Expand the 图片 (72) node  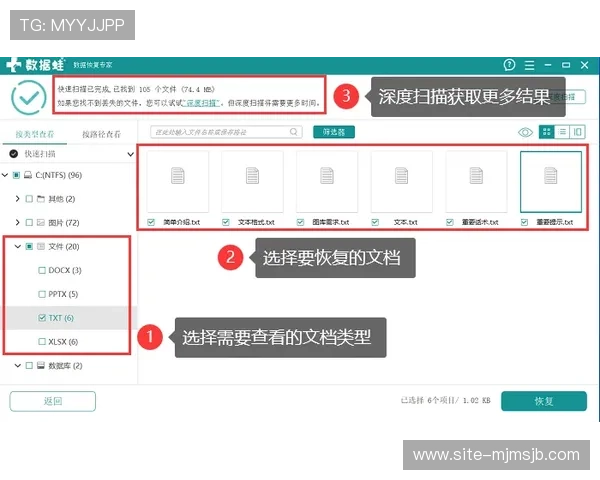[17, 223]
